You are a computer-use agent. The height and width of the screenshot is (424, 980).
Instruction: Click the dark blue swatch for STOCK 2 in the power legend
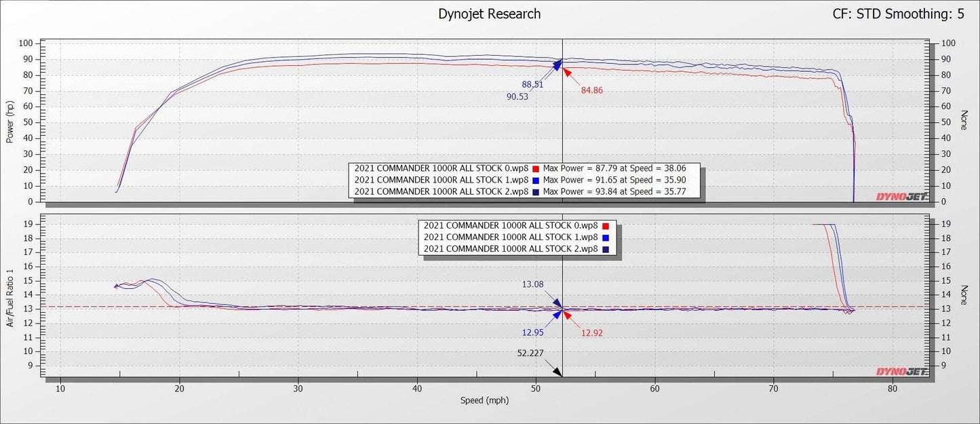535,192
